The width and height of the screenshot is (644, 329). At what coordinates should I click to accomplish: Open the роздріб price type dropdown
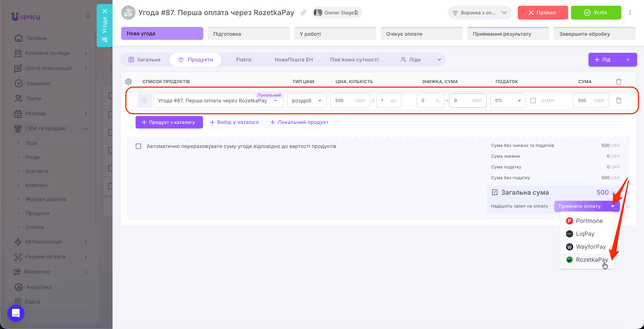click(307, 101)
